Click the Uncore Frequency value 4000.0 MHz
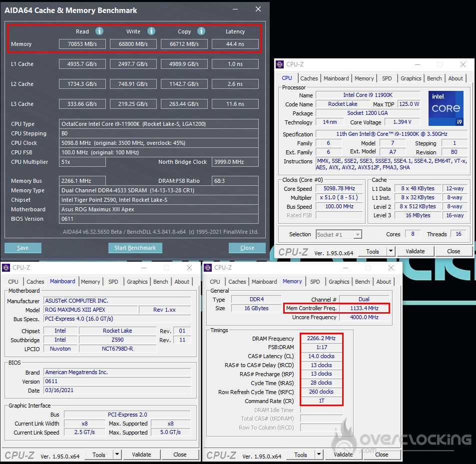The height and width of the screenshot is (464, 476). click(x=364, y=317)
